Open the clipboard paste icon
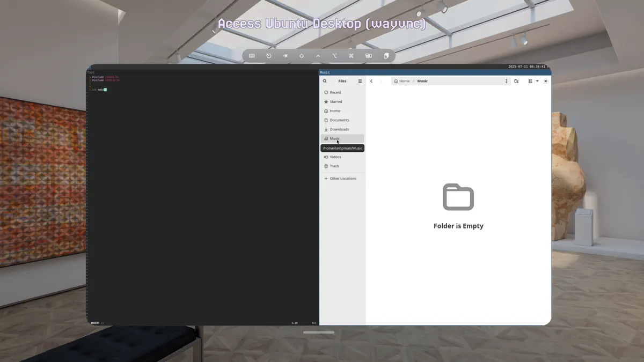 click(386, 55)
